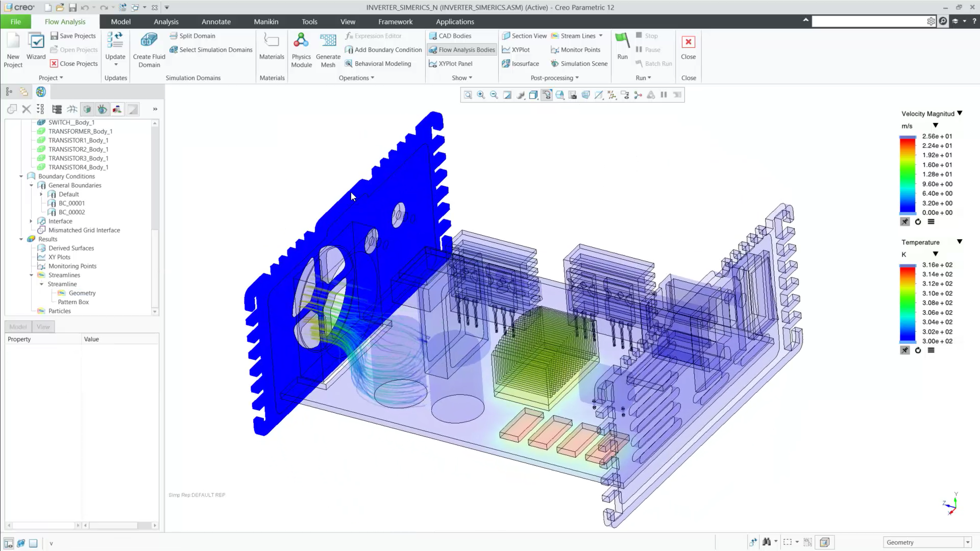Add Monitor Points
The width and height of the screenshot is (980, 551).
pos(575,49)
